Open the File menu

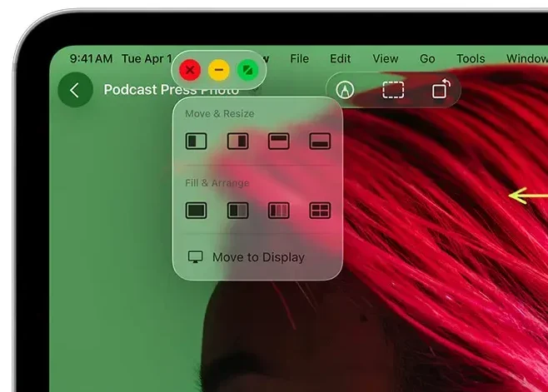pyautogui.click(x=299, y=58)
